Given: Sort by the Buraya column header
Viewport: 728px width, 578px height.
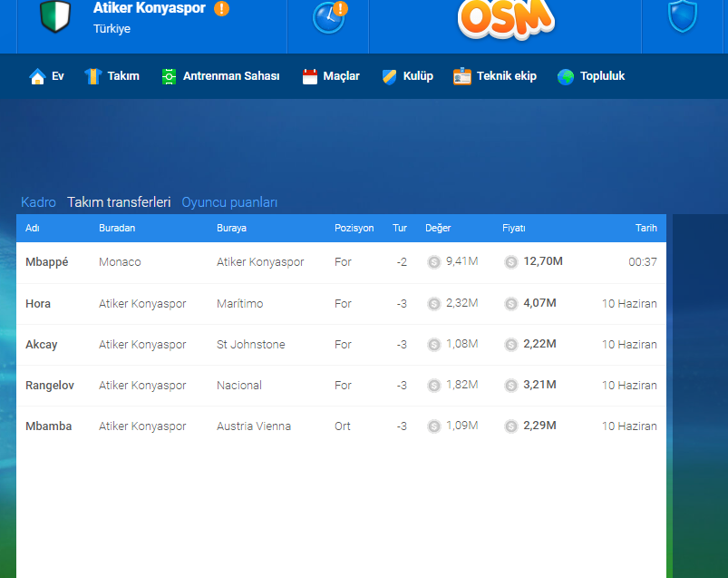Looking at the screenshot, I should [232, 228].
